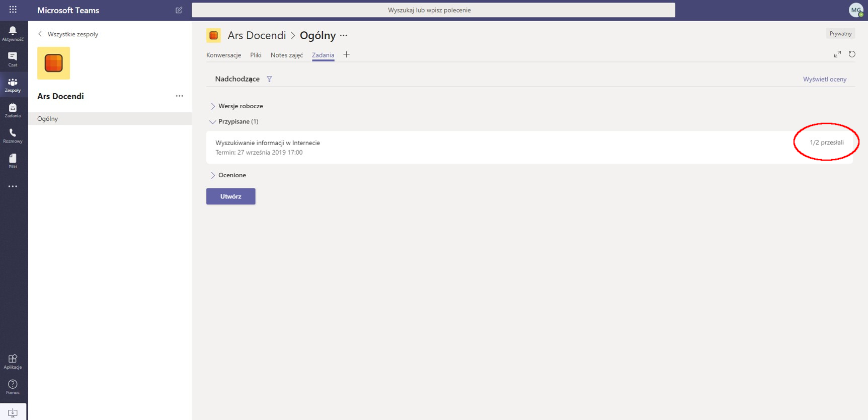Image resolution: width=868 pixels, height=420 pixels.
Task: Open the app launcher waffle icon
Action: (x=13, y=10)
